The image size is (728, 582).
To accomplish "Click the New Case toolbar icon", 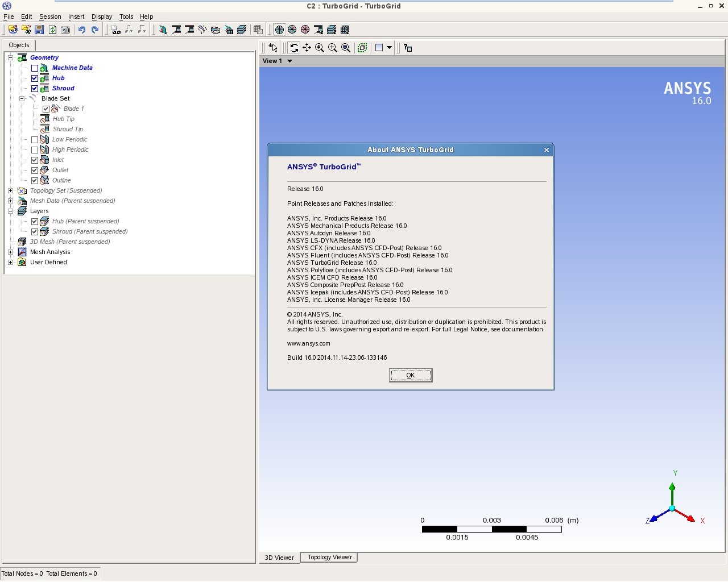I will coord(13,30).
